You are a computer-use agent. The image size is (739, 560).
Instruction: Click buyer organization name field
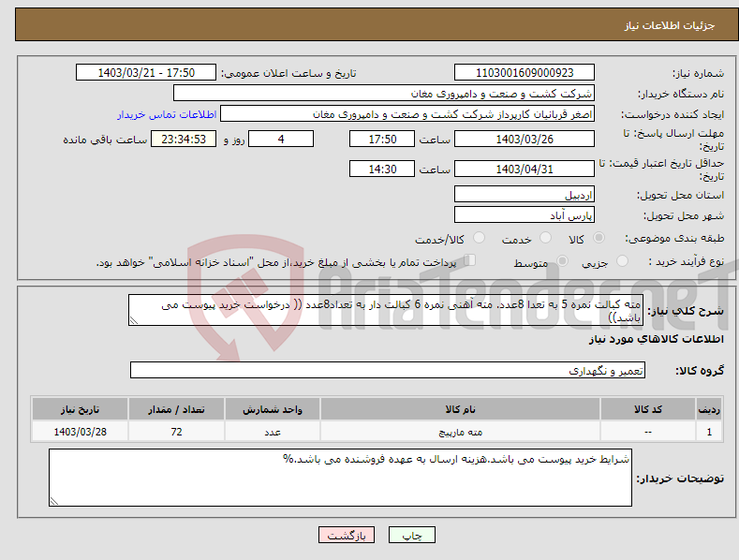[384, 93]
